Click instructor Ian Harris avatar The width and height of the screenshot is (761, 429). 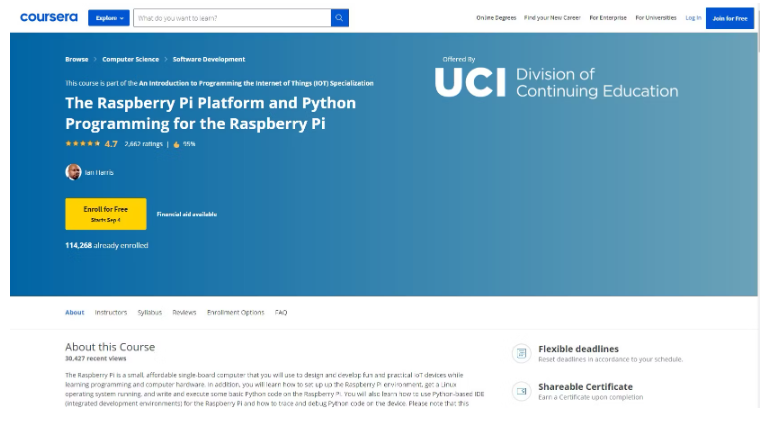tap(73, 172)
